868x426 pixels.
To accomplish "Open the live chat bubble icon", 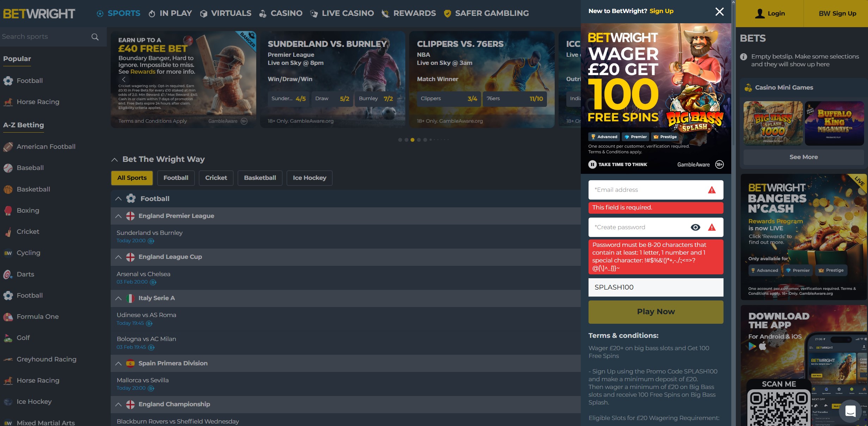I will coord(850,411).
